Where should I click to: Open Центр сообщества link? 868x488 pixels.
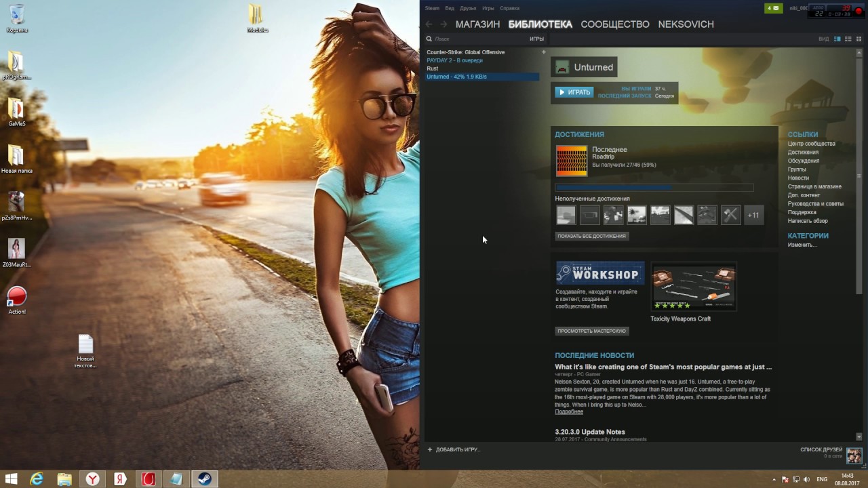pyautogui.click(x=812, y=144)
